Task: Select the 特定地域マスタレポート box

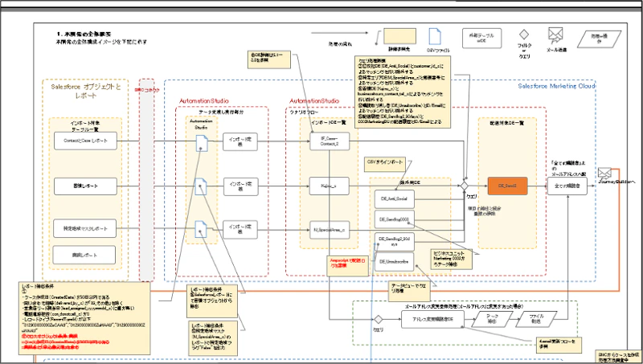Action: pos(85,228)
